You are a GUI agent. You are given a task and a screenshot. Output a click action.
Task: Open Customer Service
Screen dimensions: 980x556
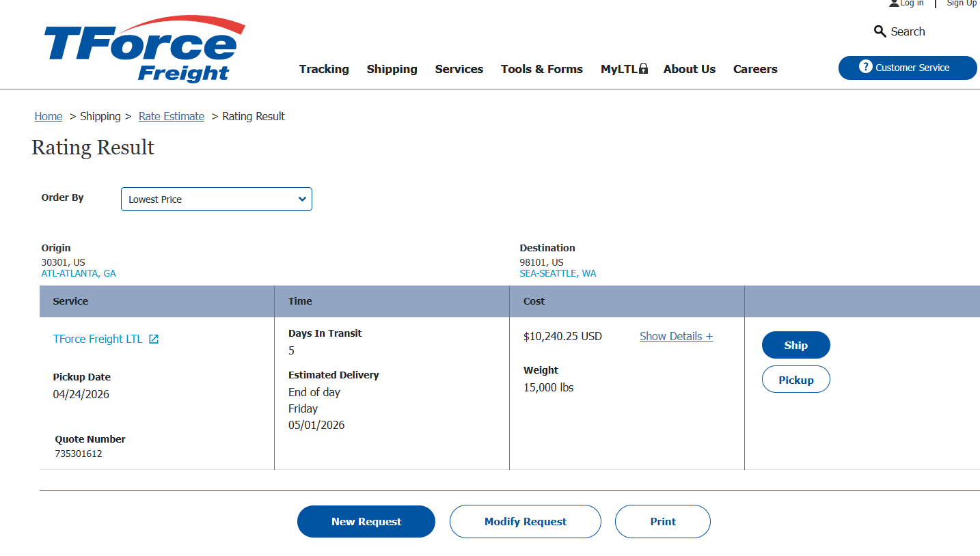(x=908, y=68)
